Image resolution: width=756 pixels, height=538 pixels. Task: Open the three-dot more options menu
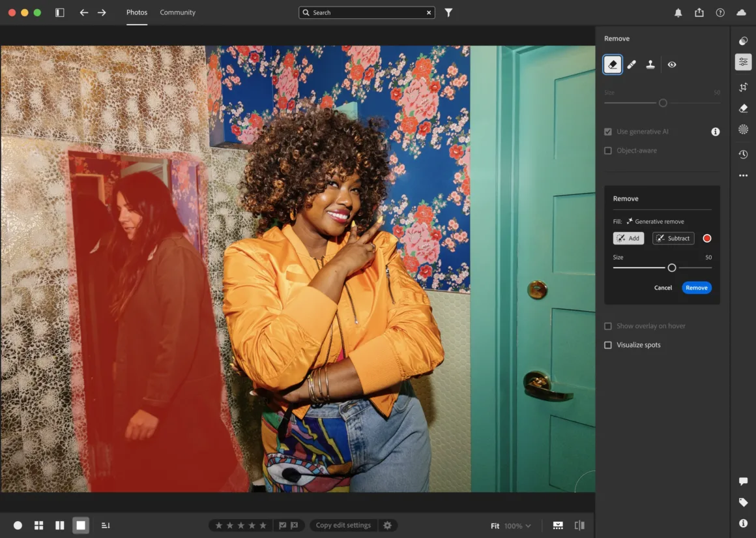tap(743, 175)
